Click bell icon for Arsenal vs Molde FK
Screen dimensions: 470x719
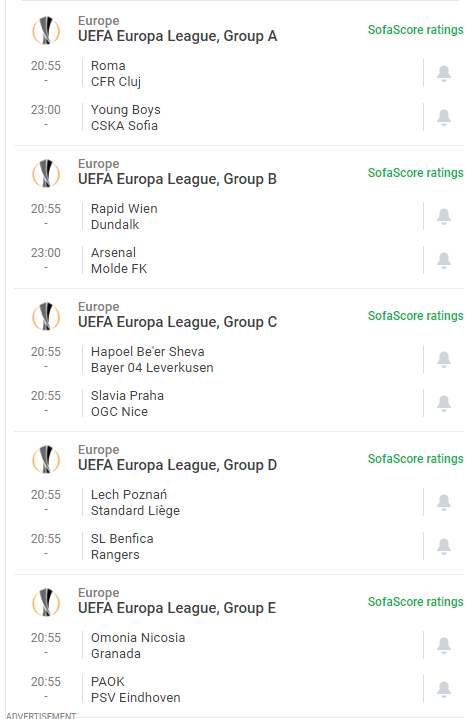(x=443, y=260)
